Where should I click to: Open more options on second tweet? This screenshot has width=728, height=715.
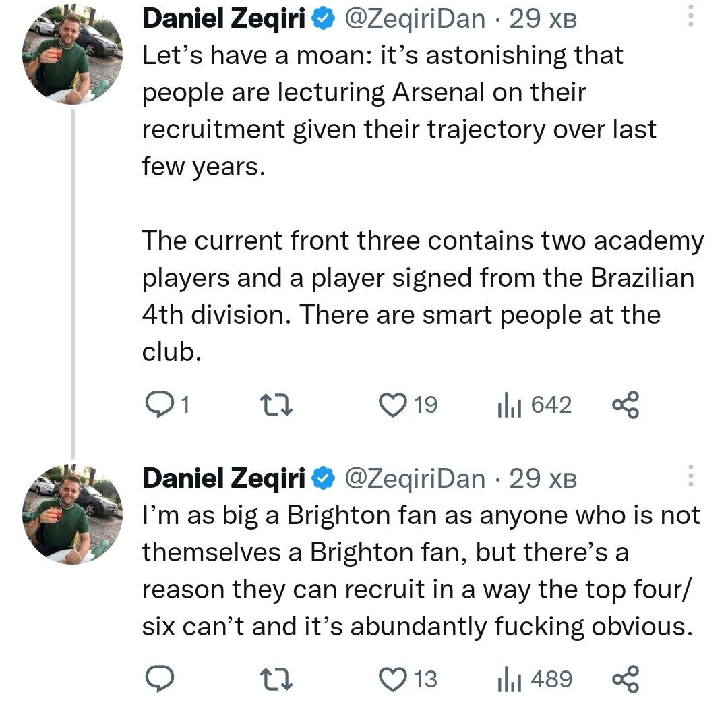(x=690, y=476)
